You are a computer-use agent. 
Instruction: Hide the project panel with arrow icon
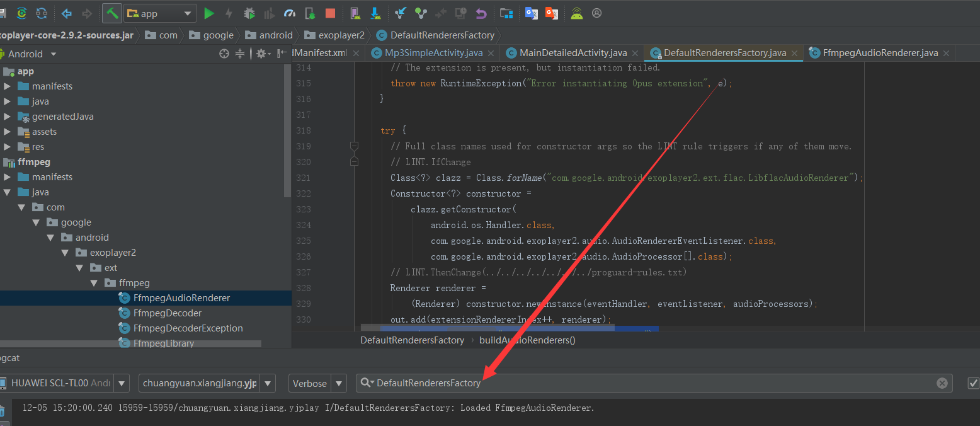(x=282, y=54)
